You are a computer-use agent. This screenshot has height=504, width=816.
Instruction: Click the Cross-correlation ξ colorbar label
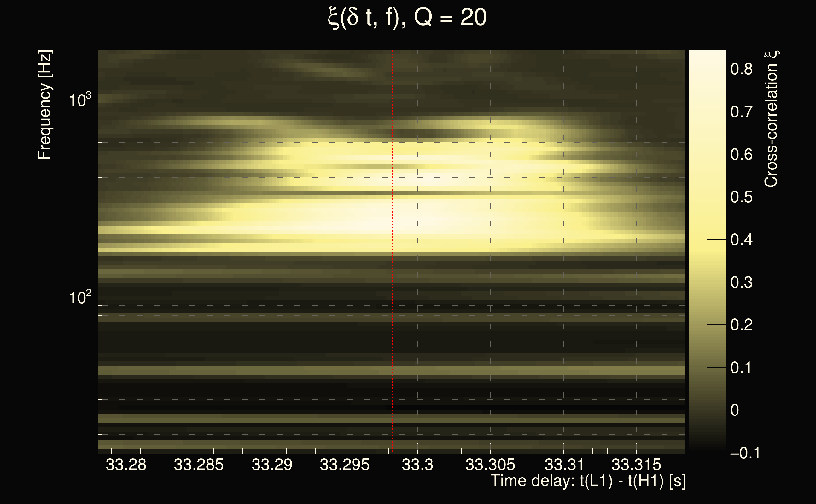(x=771, y=119)
